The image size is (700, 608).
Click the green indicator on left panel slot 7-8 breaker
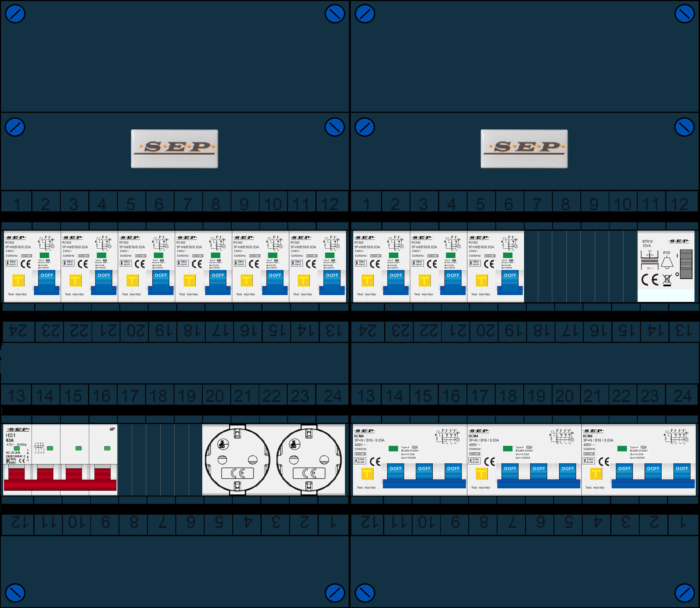tap(215, 255)
